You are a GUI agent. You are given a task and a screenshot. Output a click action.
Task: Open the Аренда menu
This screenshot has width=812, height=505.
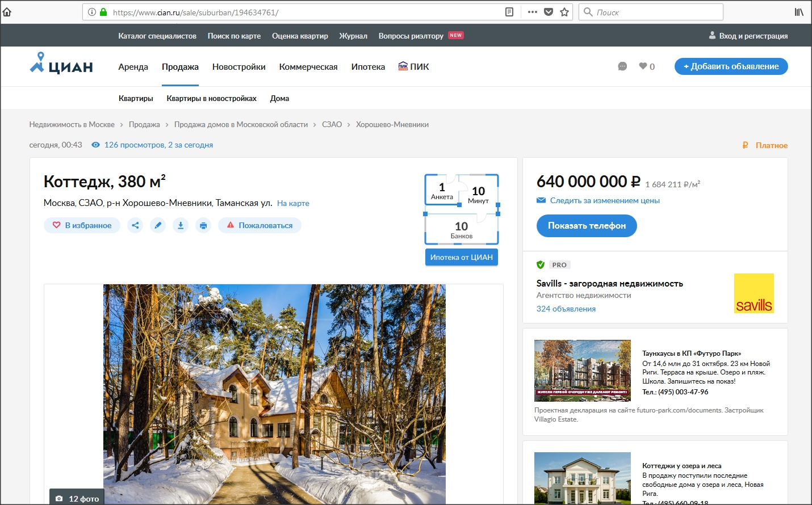pos(133,67)
